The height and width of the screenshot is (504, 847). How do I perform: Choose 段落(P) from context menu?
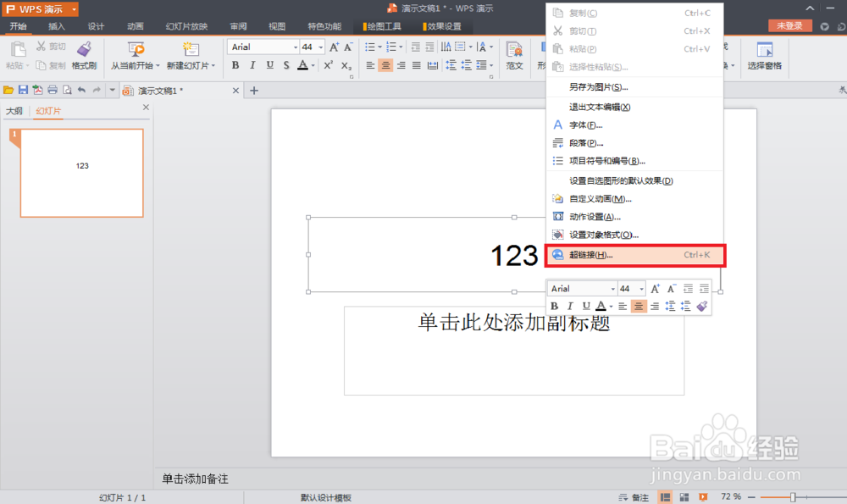(634, 143)
